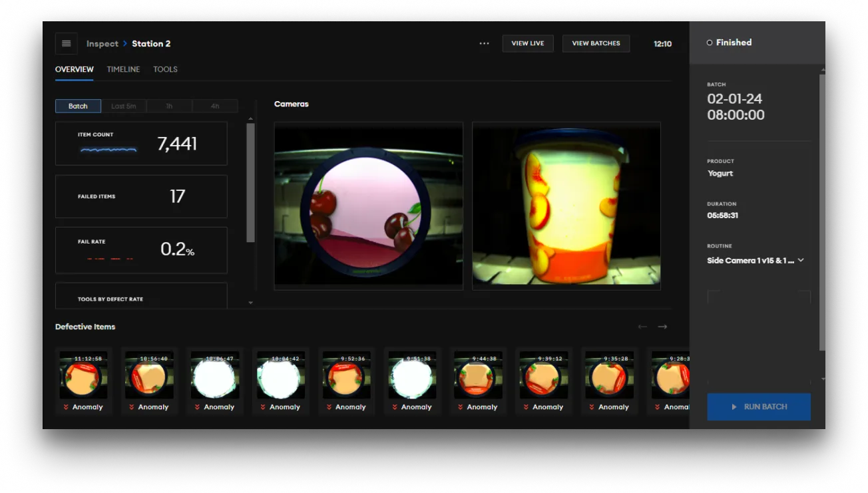868x493 pixels.
Task: Open the Tools tab
Action: point(165,69)
